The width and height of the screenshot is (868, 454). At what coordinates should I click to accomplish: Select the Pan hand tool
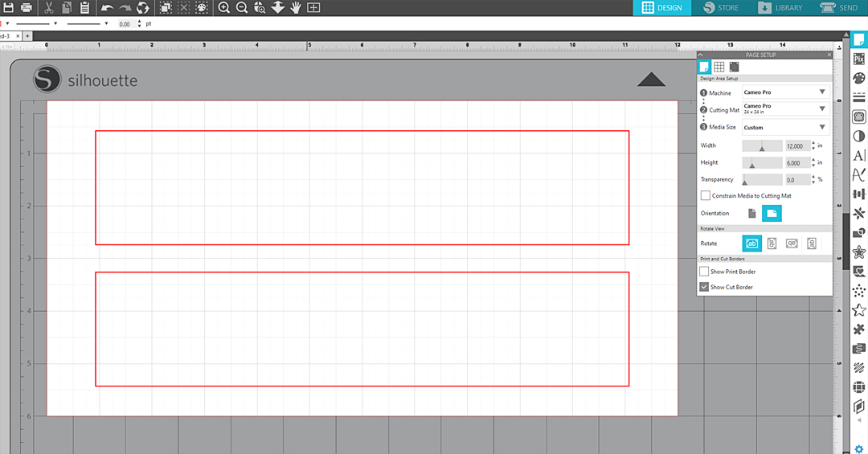pos(296,8)
